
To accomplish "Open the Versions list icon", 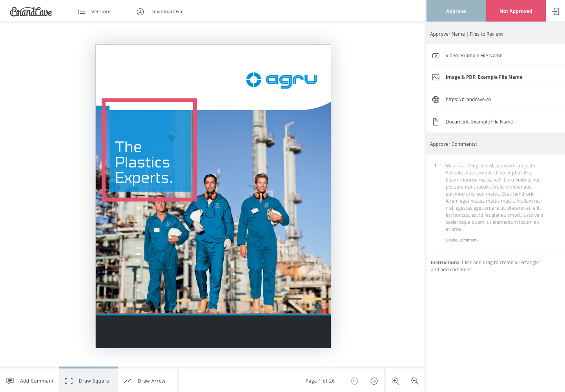I will [81, 12].
